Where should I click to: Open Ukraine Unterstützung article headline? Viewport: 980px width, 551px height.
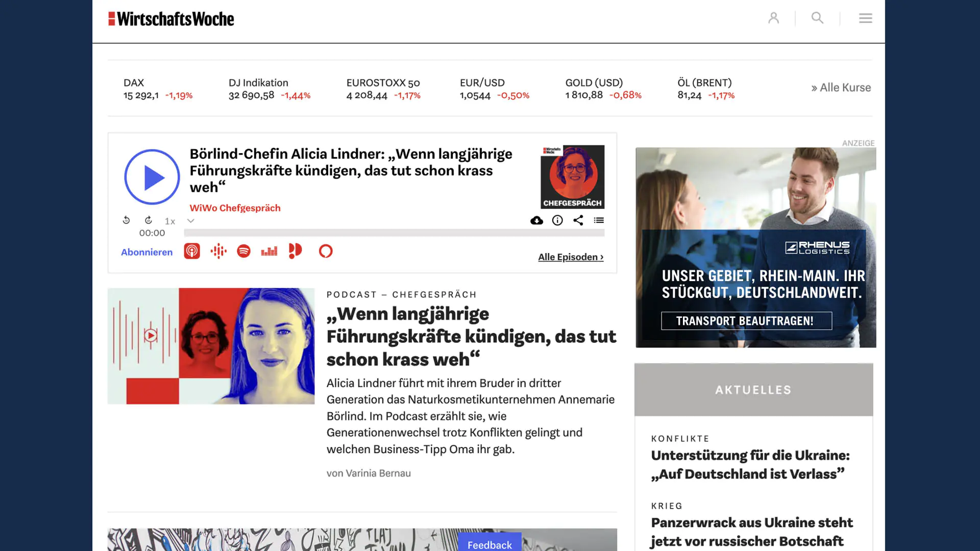pos(750,465)
